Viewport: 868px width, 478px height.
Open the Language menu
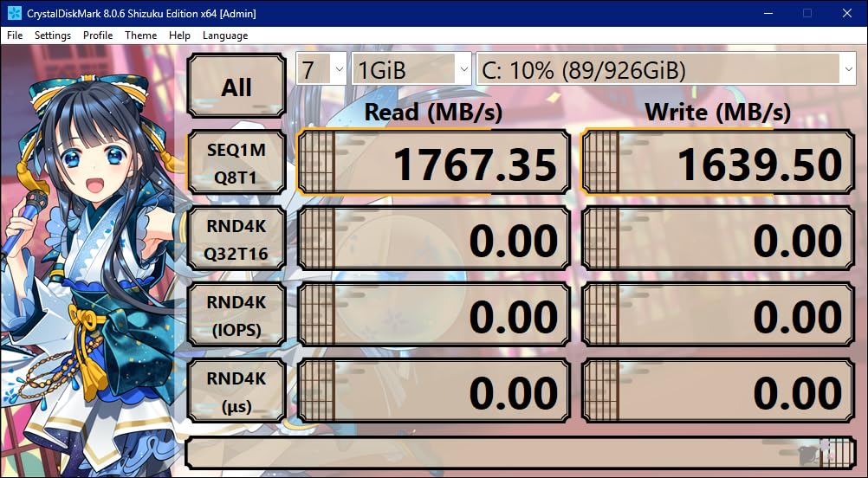coord(224,36)
